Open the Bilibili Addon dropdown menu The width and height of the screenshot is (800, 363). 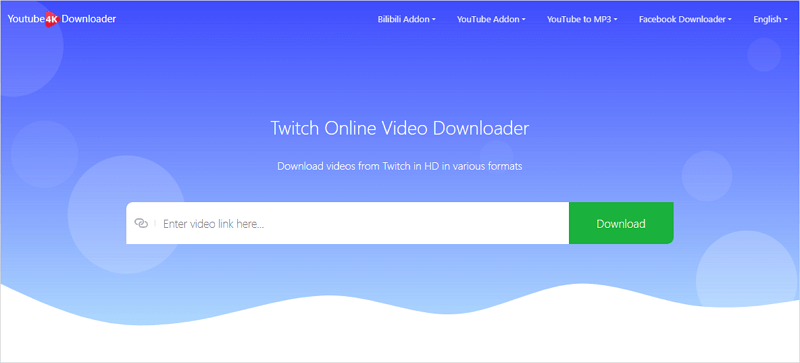(x=407, y=19)
